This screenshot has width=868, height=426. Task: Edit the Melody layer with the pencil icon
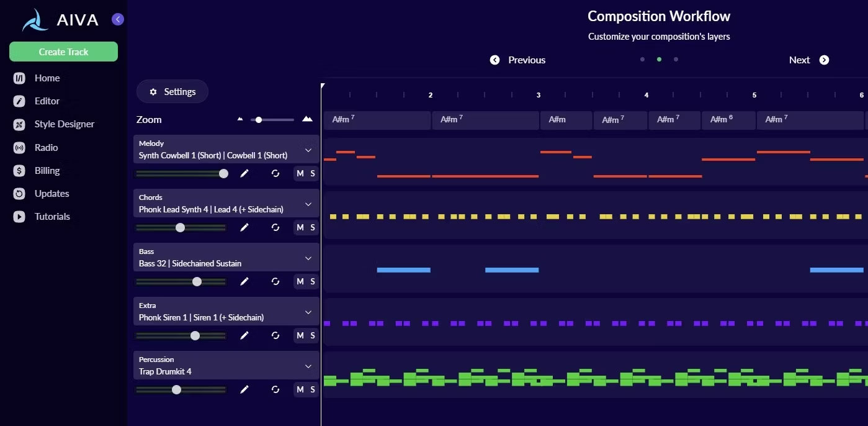pos(244,174)
